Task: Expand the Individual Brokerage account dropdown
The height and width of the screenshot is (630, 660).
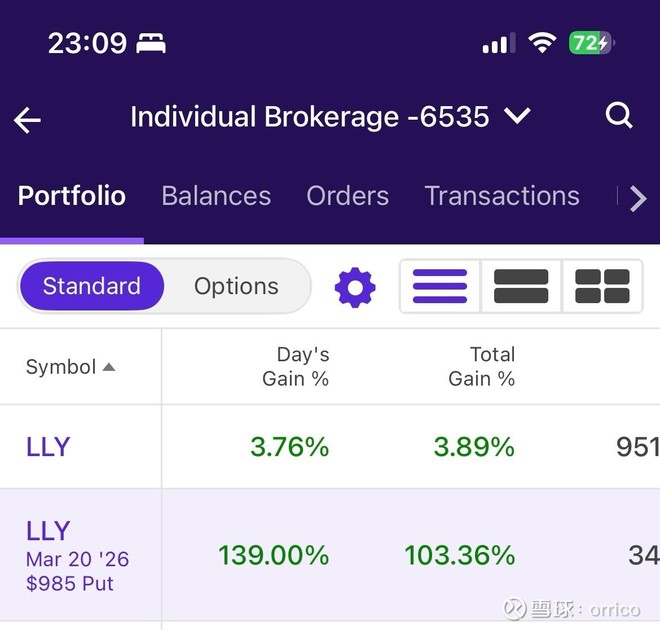Action: (x=517, y=117)
